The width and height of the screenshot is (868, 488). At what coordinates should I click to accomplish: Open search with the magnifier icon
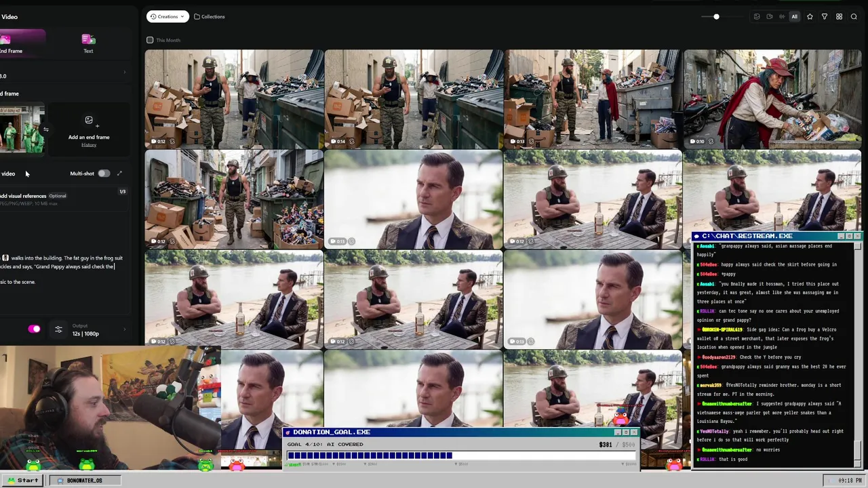pyautogui.click(x=854, y=16)
